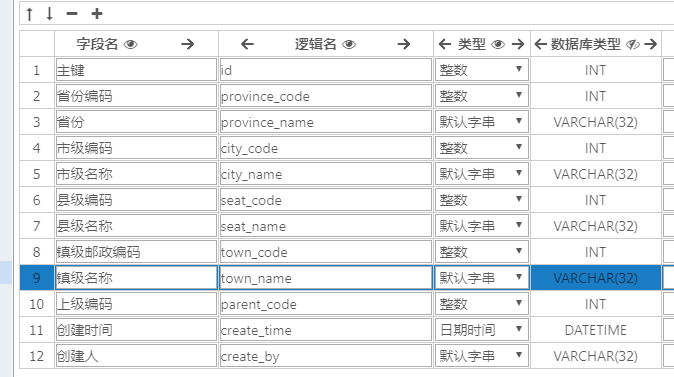
Task: Edit the create_by logical name input
Action: pyautogui.click(x=326, y=356)
